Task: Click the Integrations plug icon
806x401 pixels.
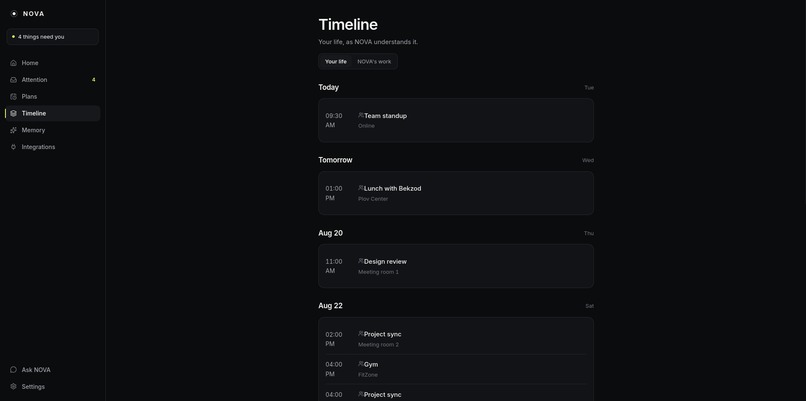Action: pyautogui.click(x=13, y=147)
